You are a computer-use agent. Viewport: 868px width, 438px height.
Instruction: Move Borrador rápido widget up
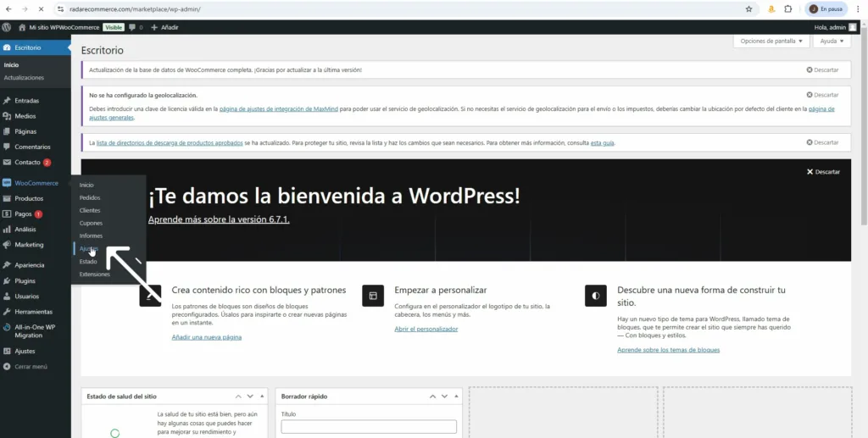(432, 396)
